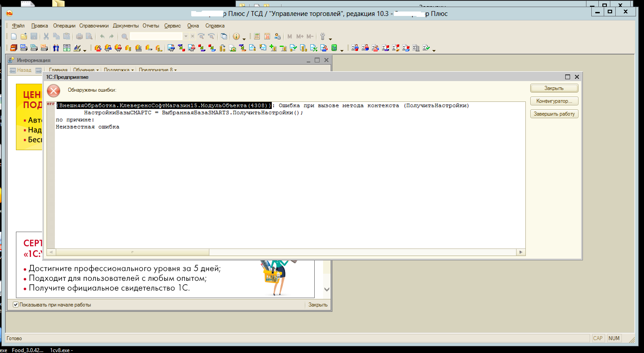Screen dimensions: 644x353
Task: Click Главная in the Информация window
Action: [x=58, y=70]
